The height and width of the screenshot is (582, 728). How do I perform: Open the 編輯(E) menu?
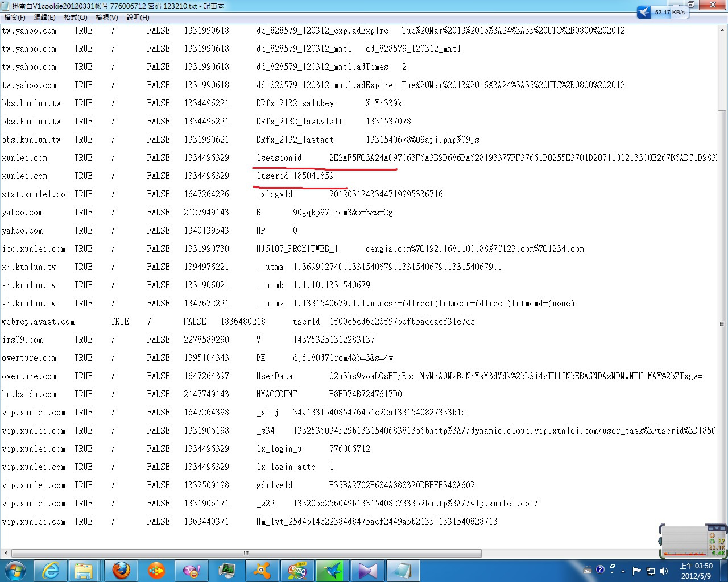[x=45, y=18]
